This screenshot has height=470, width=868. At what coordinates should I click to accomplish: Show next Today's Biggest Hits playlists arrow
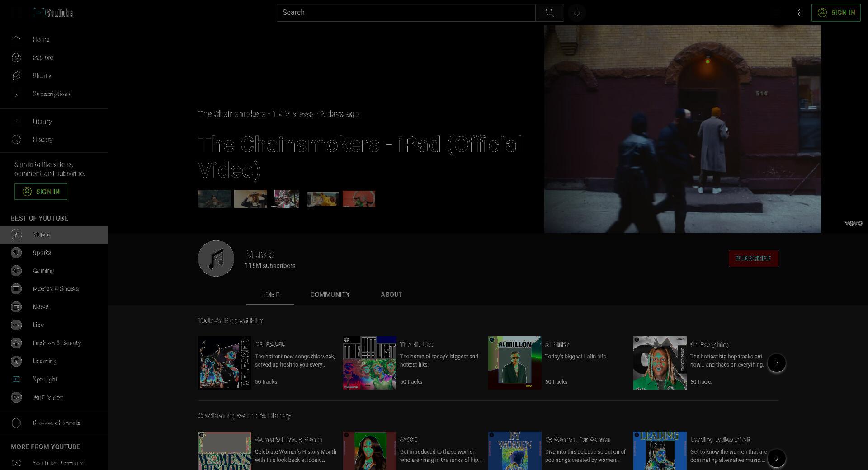coord(777,363)
